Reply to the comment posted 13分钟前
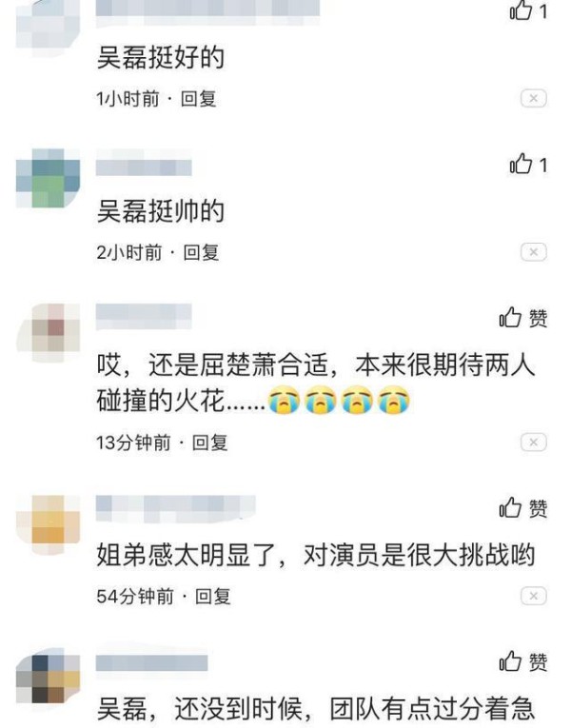 point(209,443)
